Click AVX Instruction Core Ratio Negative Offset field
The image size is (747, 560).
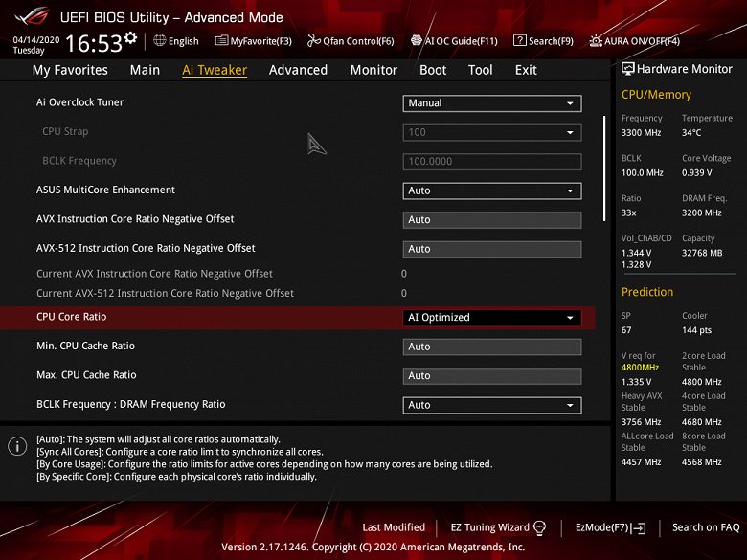pyautogui.click(x=492, y=220)
